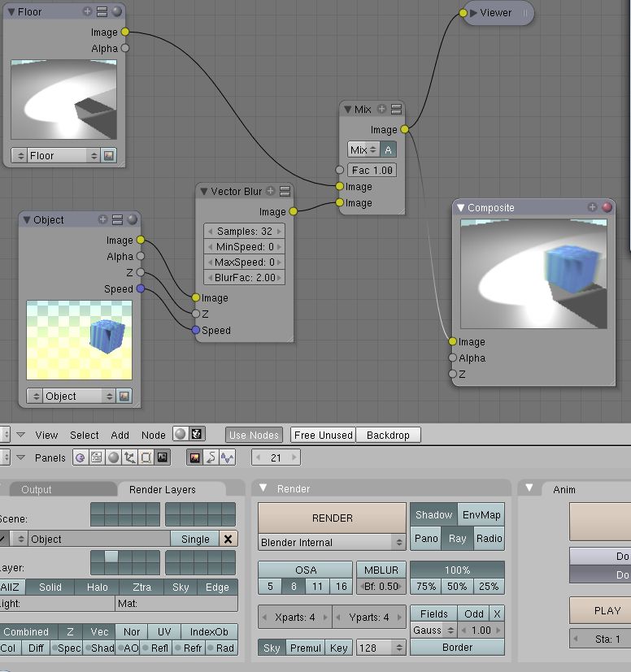The image size is (631, 672).
Task: Open Shading context sphere icon
Action: [x=113, y=457]
